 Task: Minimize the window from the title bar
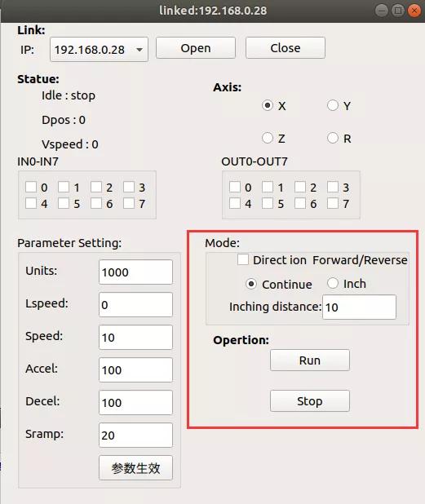point(382,11)
